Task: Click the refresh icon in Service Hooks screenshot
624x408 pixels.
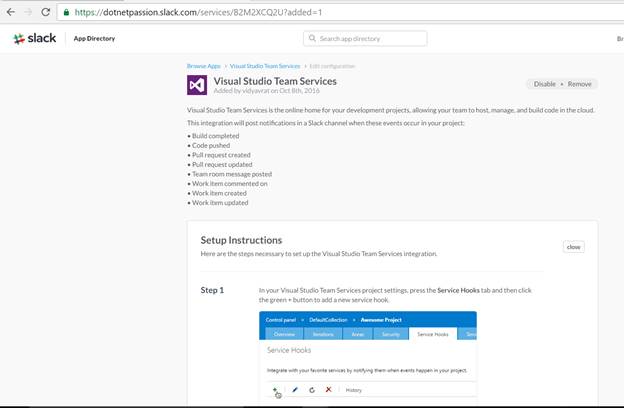Action: [312, 390]
